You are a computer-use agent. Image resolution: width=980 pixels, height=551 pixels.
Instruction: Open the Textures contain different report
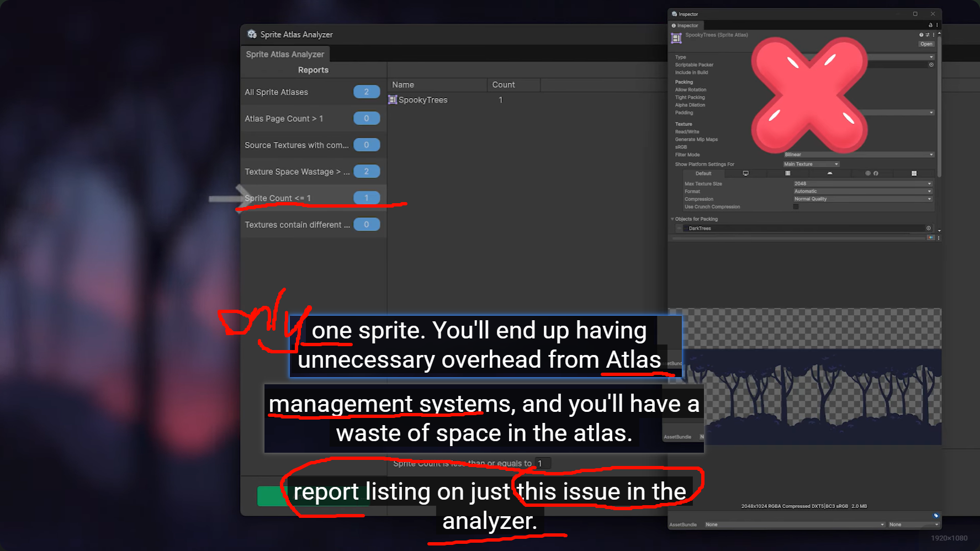click(313, 225)
